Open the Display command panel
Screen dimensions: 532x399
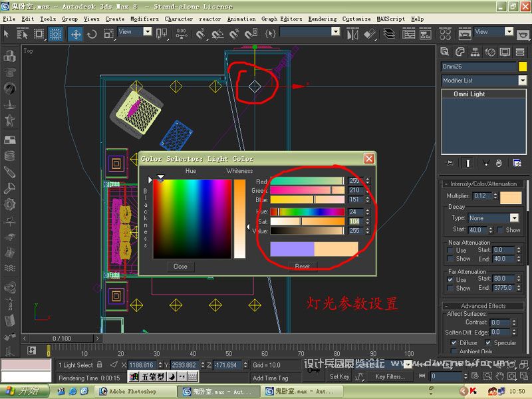click(505, 52)
